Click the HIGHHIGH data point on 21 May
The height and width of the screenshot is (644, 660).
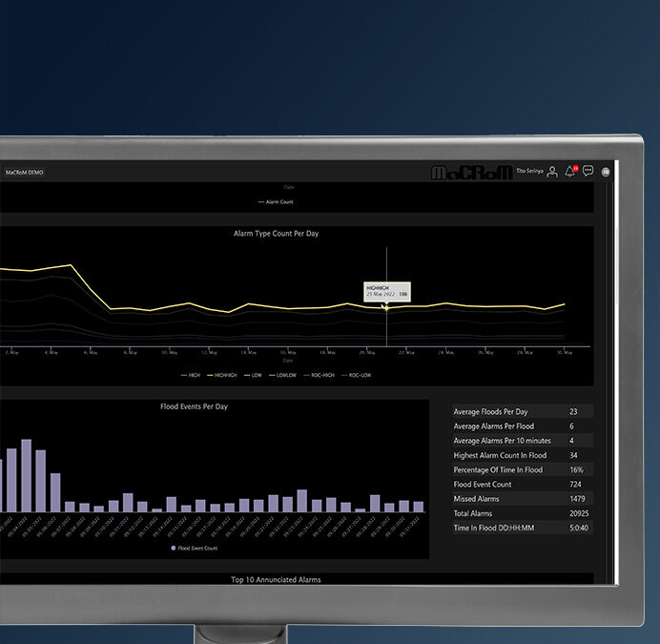pos(386,306)
